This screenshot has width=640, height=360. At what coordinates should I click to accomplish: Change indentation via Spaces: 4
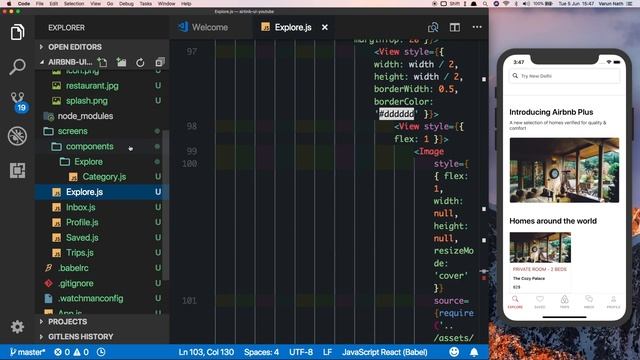click(x=261, y=352)
